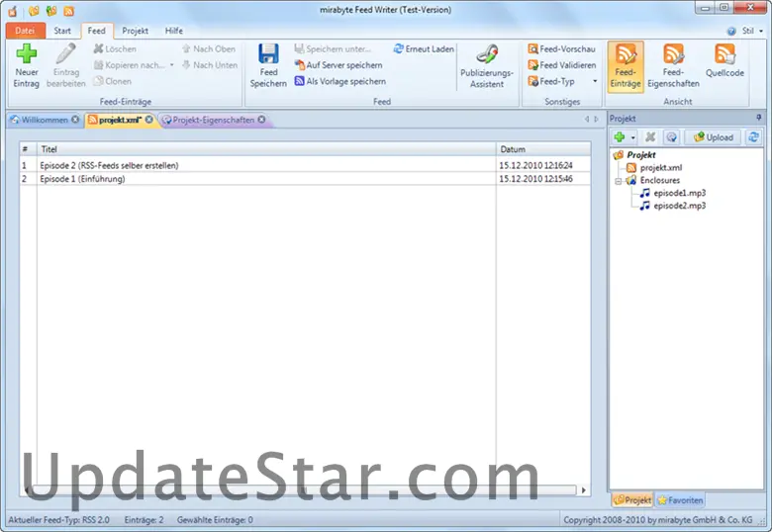This screenshot has height=532, width=772.
Task: Switch to Feed-Eigenschaften view
Action: 673,66
